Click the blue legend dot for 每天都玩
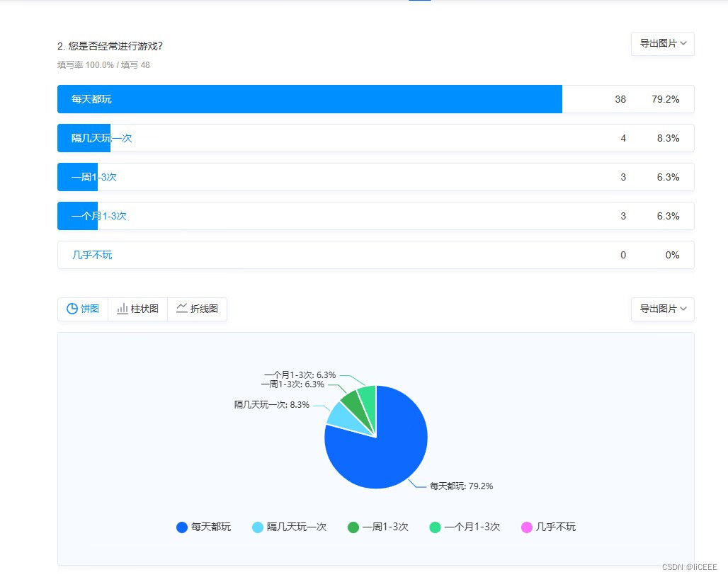This screenshot has height=577, width=728. point(181,527)
